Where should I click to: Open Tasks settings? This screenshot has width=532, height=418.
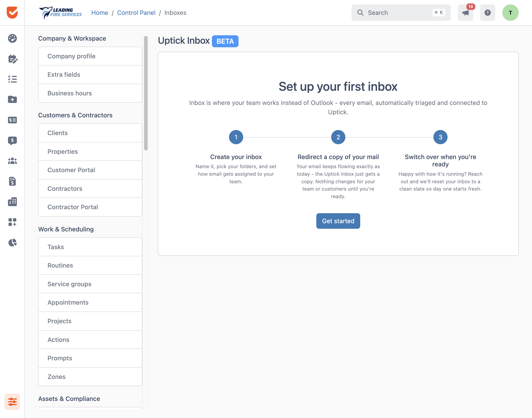coord(90,247)
